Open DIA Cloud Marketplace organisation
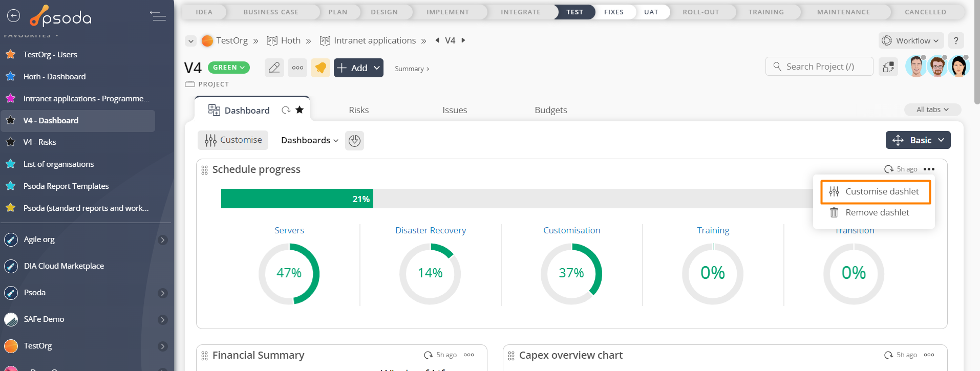 coord(63,266)
